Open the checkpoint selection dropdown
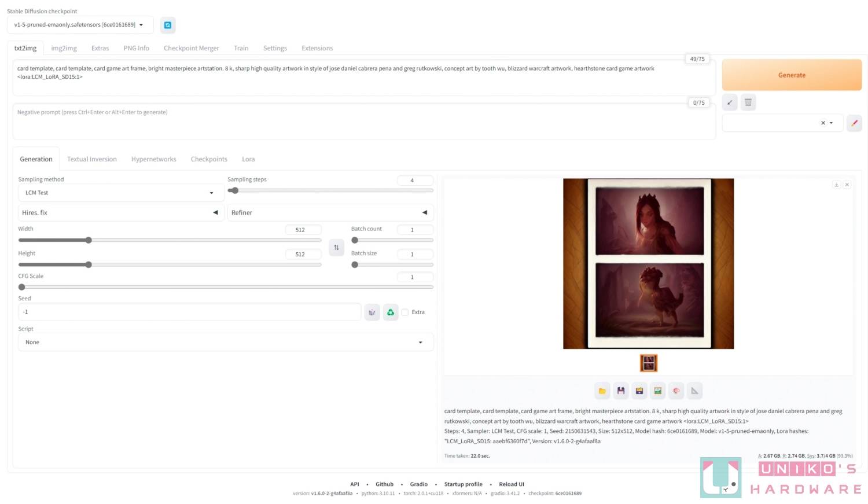The height and width of the screenshot is (504, 868). pyautogui.click(x=80, y=25)
